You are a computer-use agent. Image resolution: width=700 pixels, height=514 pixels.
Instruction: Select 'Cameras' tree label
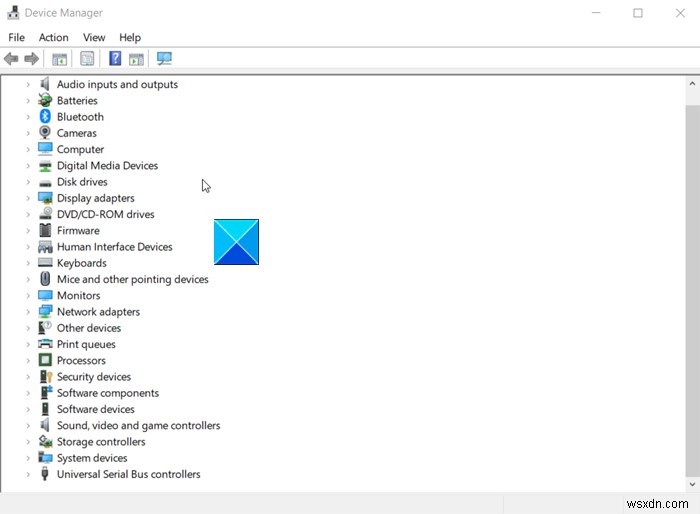[77, 133]
